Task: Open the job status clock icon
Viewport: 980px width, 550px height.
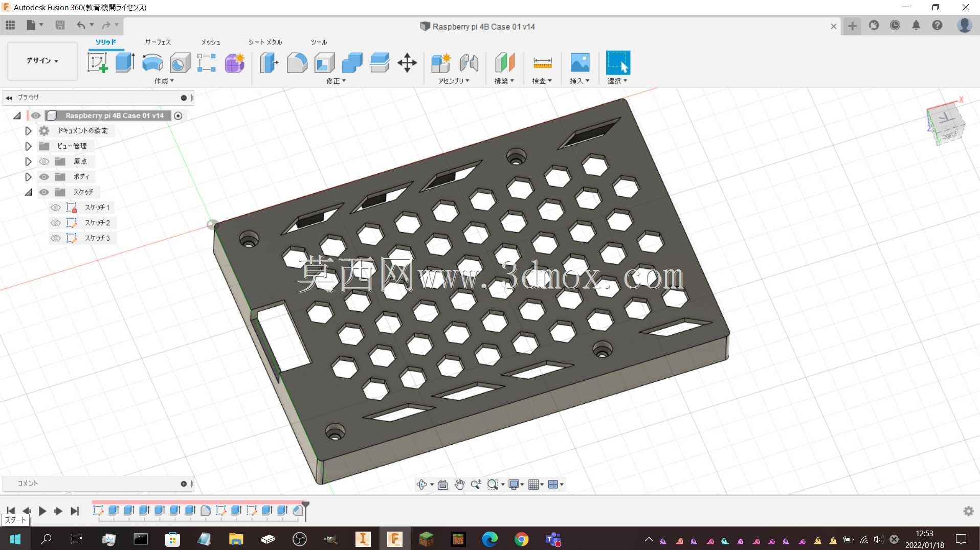Action: coord(895,25)
